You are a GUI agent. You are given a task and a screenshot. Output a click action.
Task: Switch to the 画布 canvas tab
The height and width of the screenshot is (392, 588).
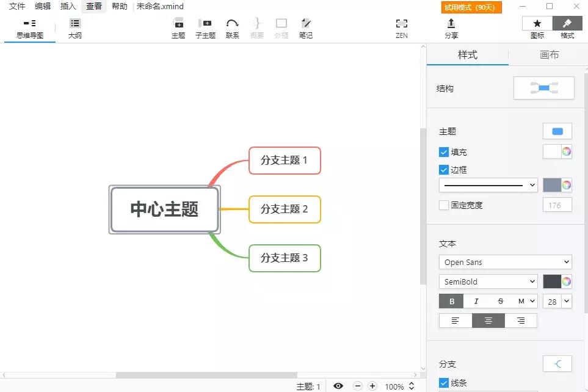pos(548,54)
